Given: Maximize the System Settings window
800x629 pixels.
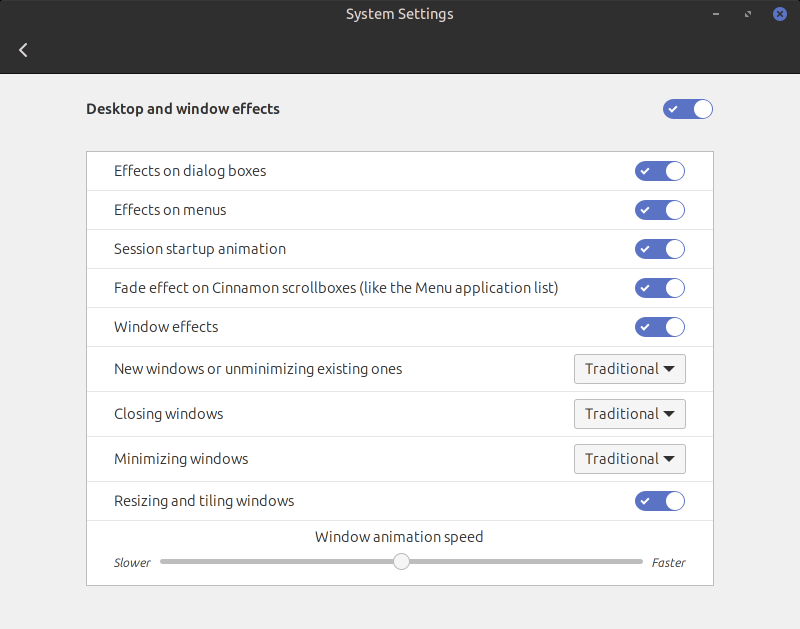Looking at the screenshot, I should tap(748, 15).
